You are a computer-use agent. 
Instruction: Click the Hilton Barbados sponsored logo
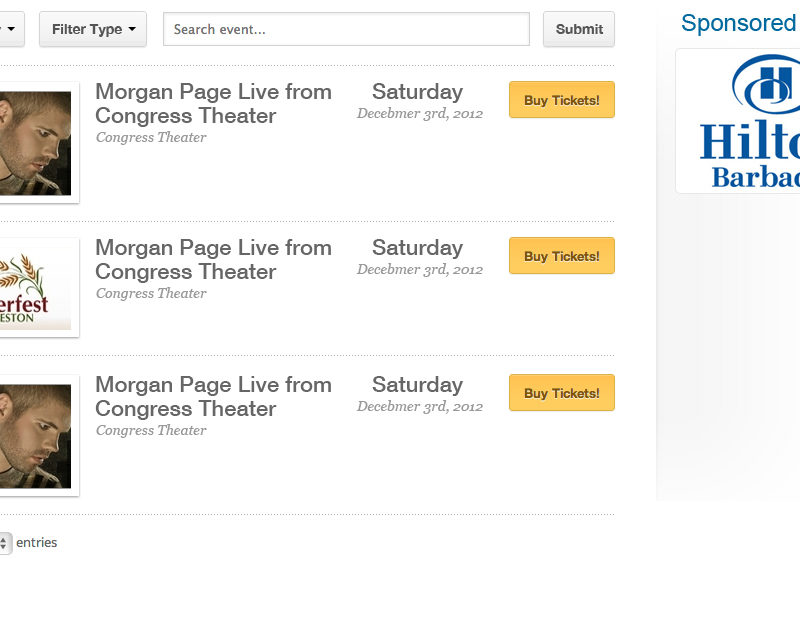[x=738, y=121]
